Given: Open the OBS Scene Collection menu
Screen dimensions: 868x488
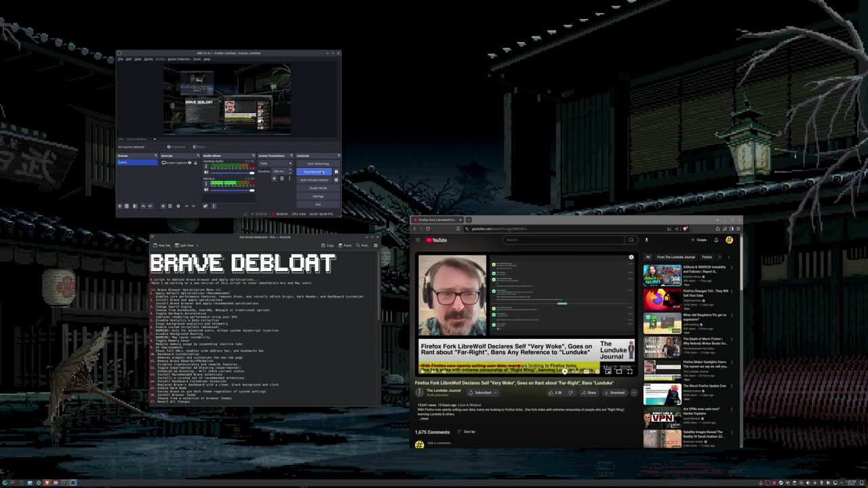Looking at the screenshot, I should [x=179, y=59].
